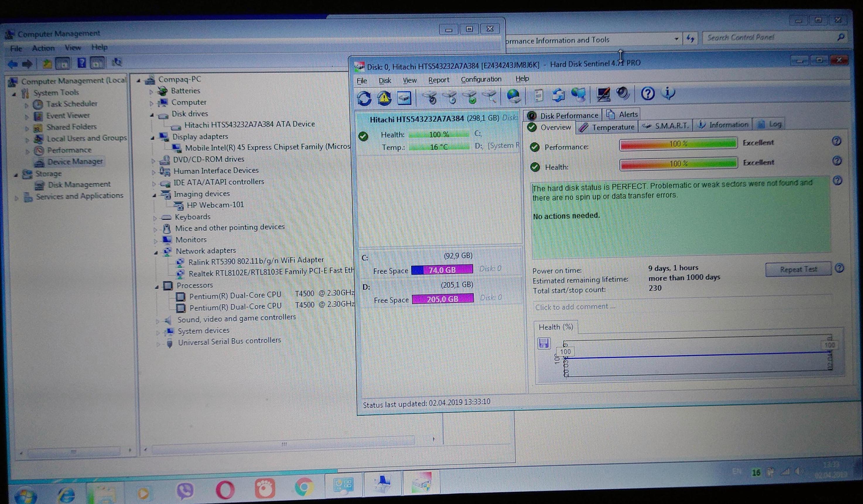Image resolution: width=863 pixels, height=504 pixels.
Task: Expand the Keyboards device category
Action: [x=155, y=218]
